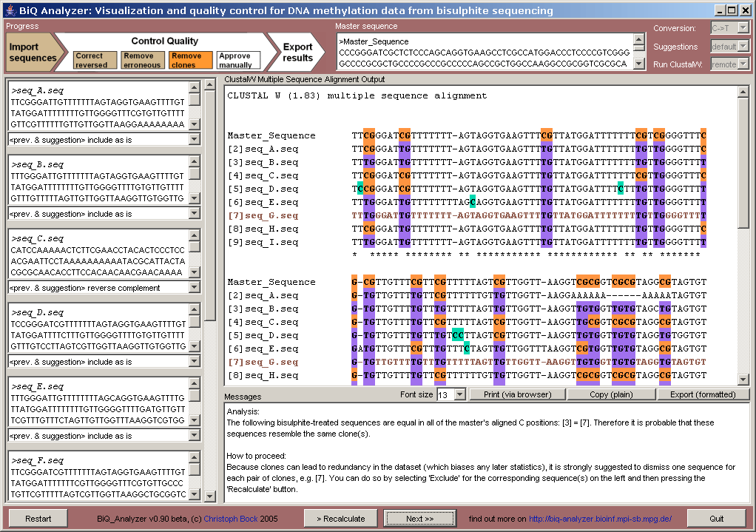Click seq_D box scroll up arrow
This screenshot has height=532, width=756.
195,309
